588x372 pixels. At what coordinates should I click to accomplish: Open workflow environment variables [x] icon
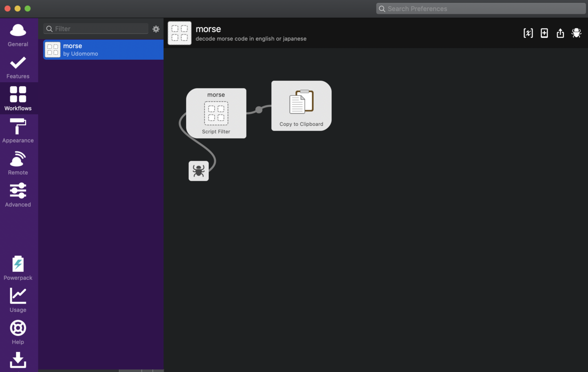click(x=528, y=33)
